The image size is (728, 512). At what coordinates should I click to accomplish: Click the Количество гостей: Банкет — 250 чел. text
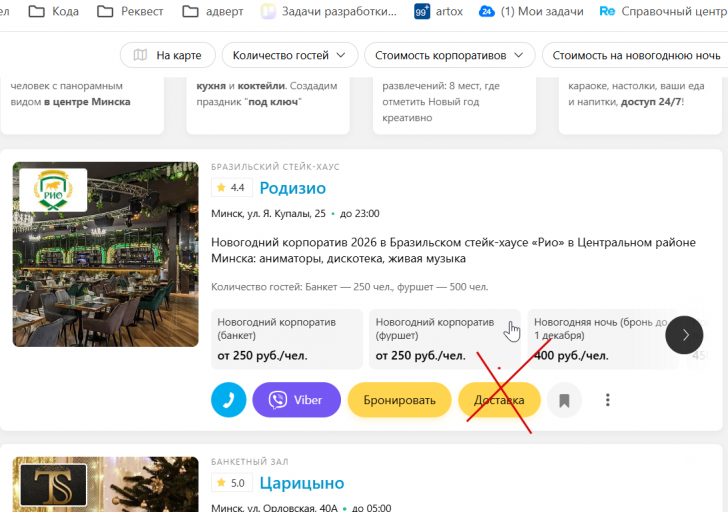click(350, 287)
